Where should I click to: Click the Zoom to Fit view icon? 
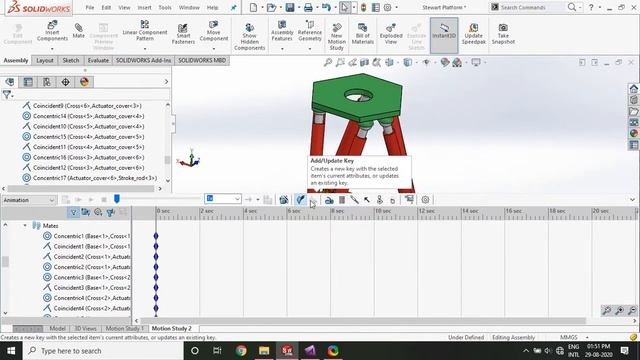[328, 62]
